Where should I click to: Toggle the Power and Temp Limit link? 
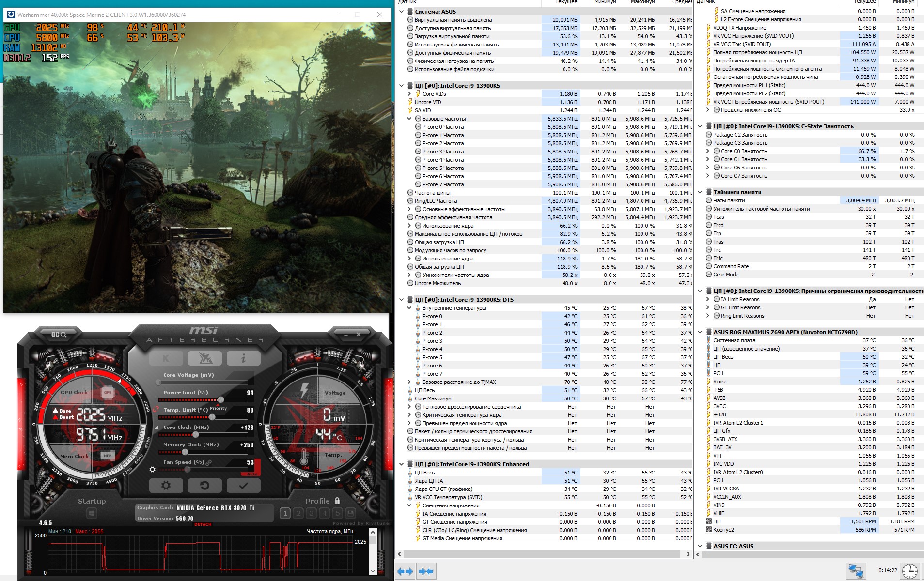156,410
